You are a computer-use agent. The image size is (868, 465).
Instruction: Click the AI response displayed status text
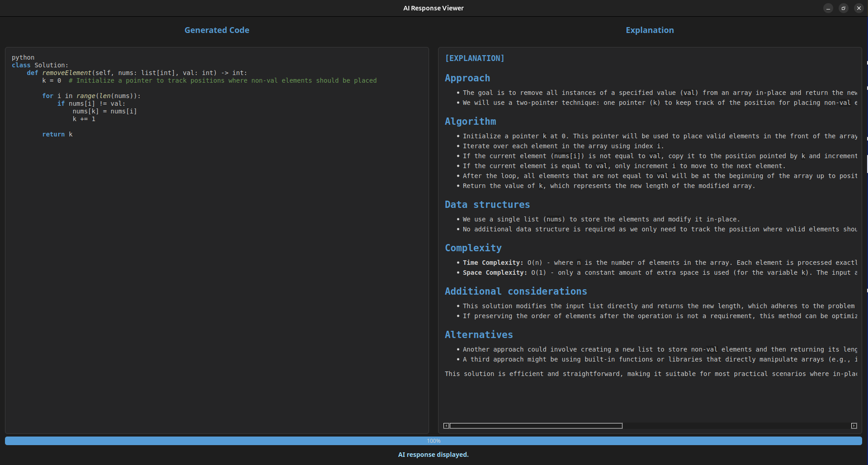433,455
